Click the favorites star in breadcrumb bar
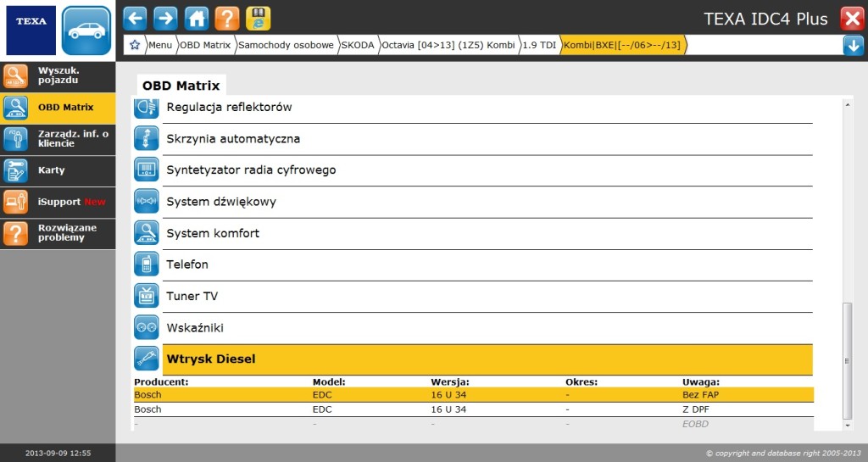Screen dimensions: 868x462 coord(135,45)
